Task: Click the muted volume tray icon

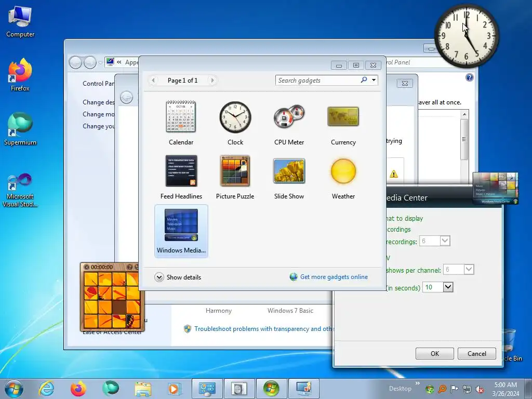Action: tap(480, 389)
